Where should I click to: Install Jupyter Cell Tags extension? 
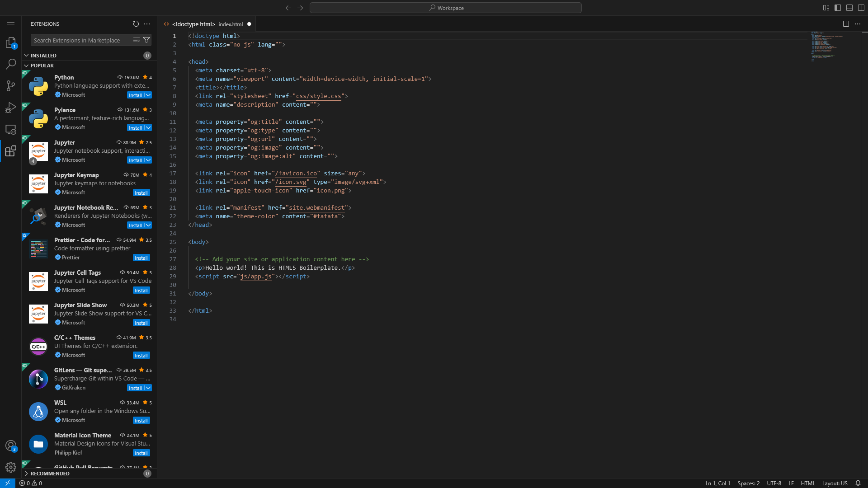click(142, 290)
